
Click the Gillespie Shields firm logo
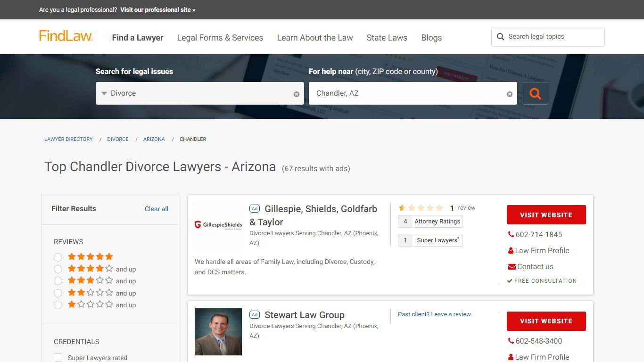coord(218,225)
